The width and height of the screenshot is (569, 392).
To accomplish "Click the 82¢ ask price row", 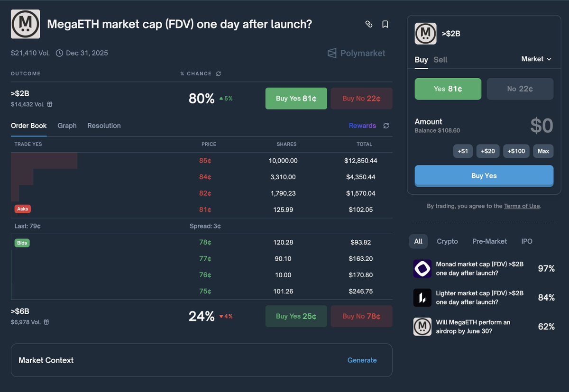I will (x=202, y=193).
